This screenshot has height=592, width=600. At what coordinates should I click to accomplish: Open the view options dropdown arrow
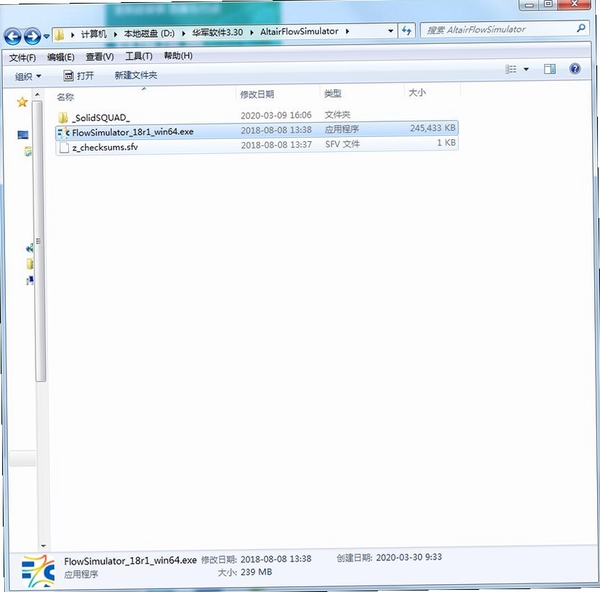(x=526, y=69)
